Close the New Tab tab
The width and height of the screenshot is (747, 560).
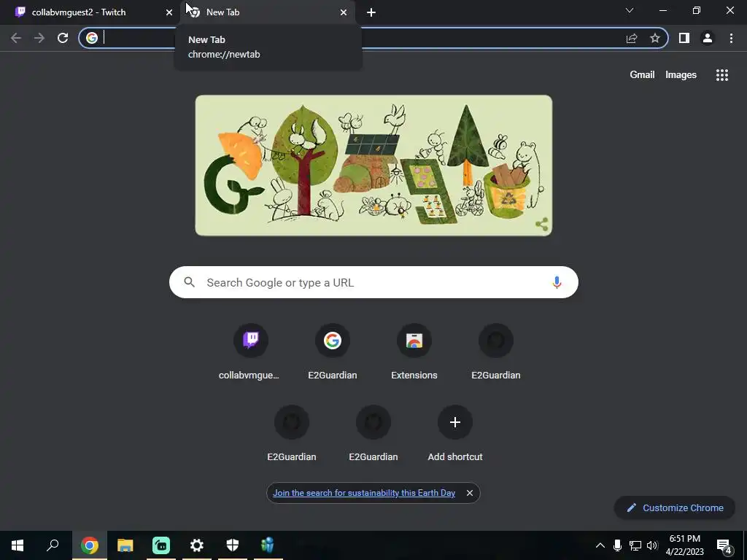coord(344,12)
